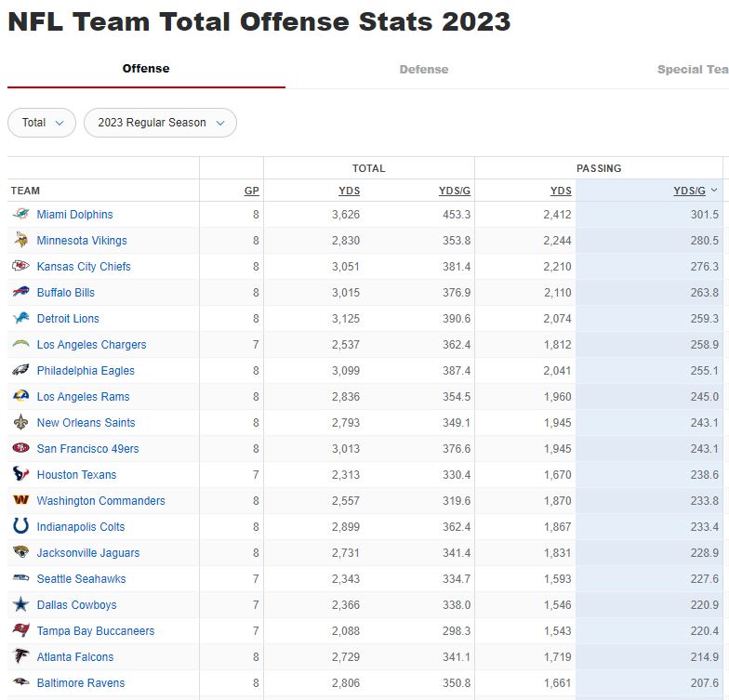The height and width of the screenshot is (700, 729).
Task: Click the Indianapolis Colts horseshoe logo
Action: pyautogui.click(x=20, y=526)
